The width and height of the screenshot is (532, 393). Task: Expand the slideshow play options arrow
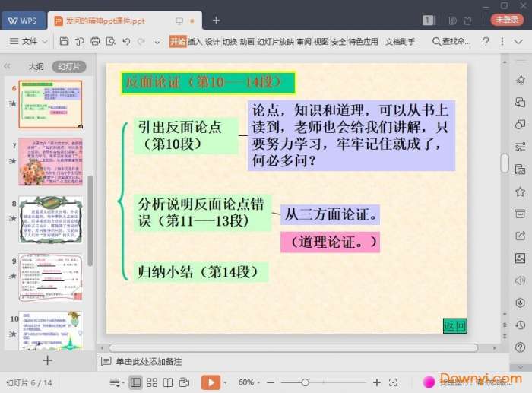(x=225, y=382)
